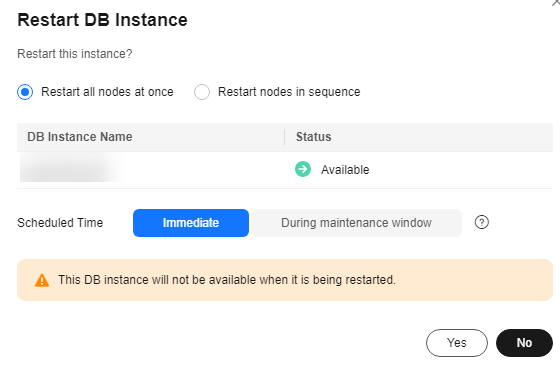Click the Restart this instance? prompt text

tap(75, 54)
